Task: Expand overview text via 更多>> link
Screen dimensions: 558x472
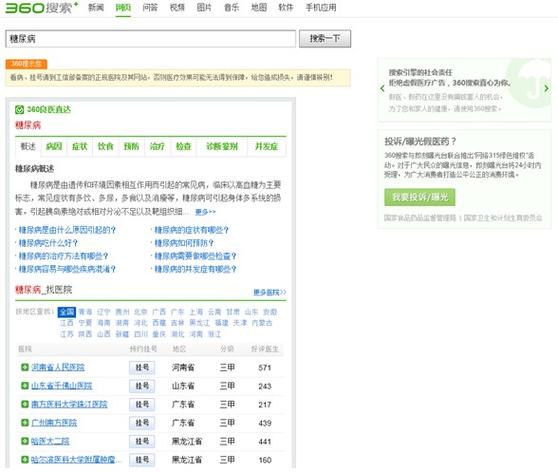Action: pyautogui.click(x=205, y=212)
